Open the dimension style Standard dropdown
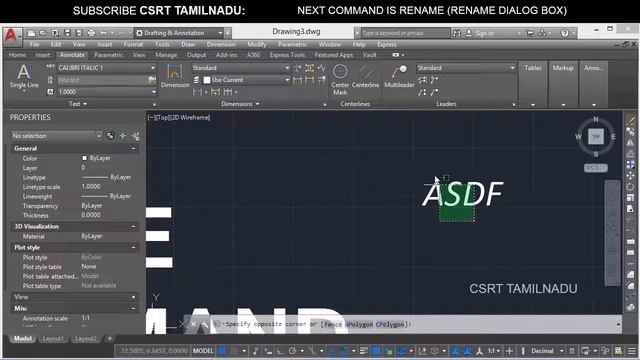640x360 pixels. pos(287,68)
